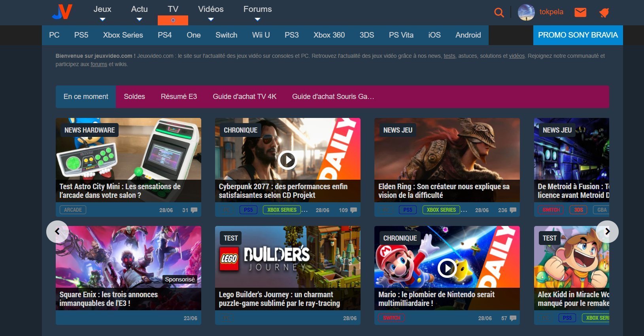Click PS5 tag on Elden Ring card
Screen dimensions: 644x336
(408, 210)
